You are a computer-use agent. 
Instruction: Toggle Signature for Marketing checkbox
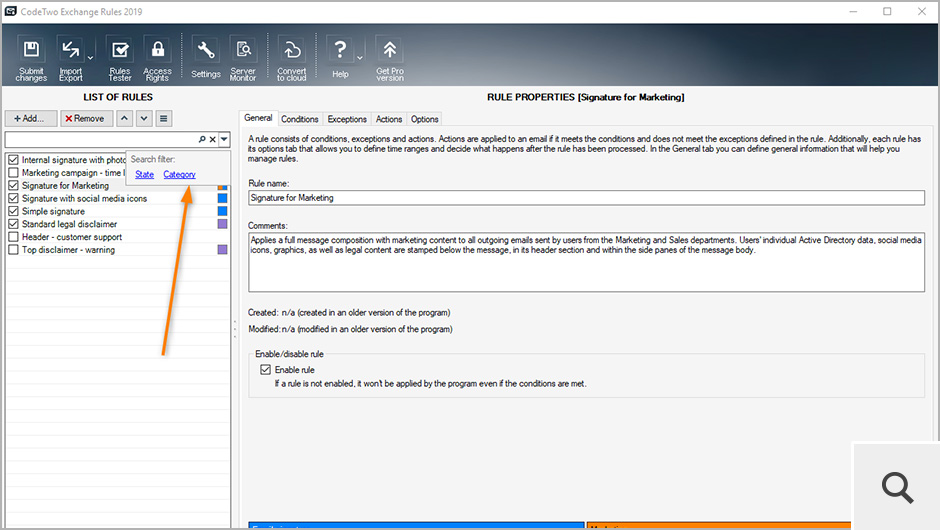coord(13,186)
